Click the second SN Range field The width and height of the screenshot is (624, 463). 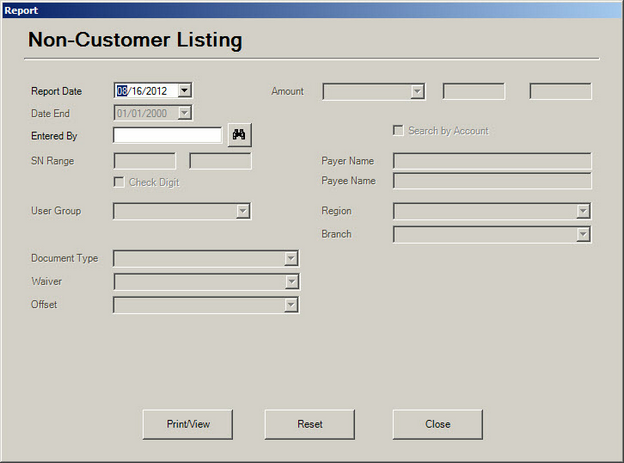click(x=220, y=161)
